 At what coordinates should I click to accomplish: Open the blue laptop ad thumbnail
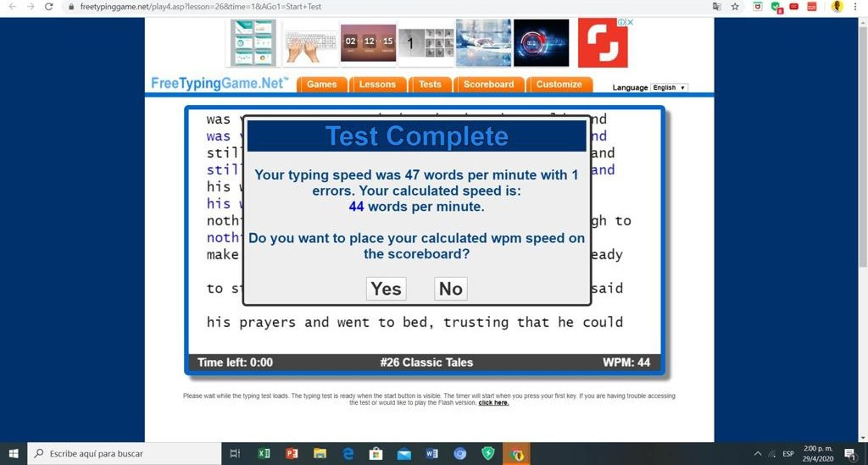(483, 42)
